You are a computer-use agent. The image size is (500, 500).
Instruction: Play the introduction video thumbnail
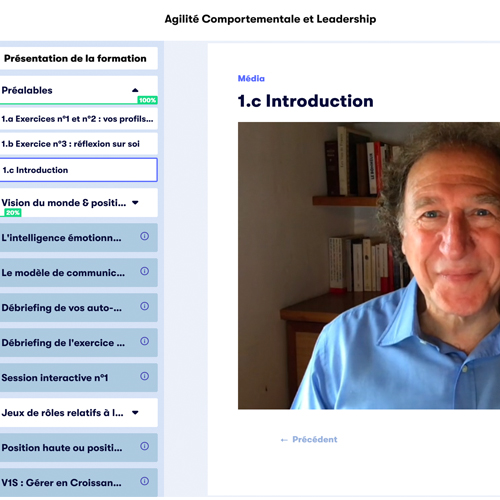(x=369, y=266)
